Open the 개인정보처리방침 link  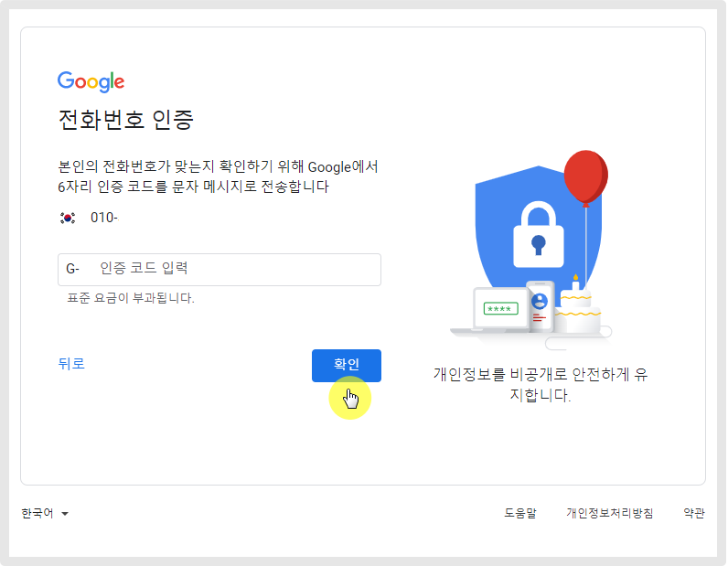[609, 514]
